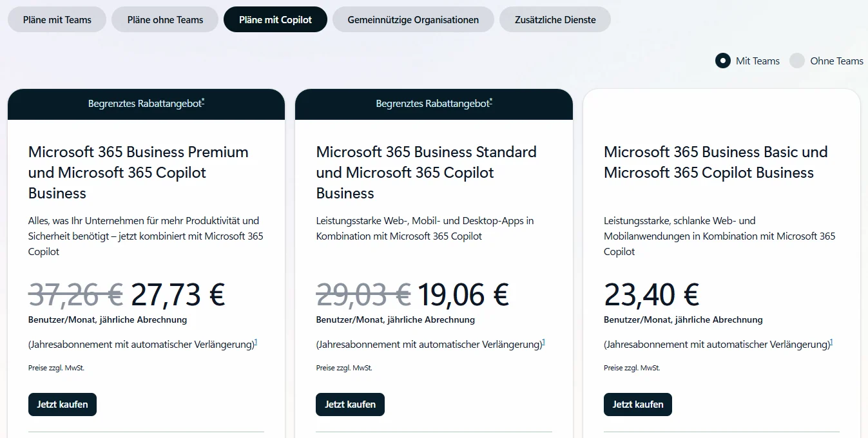Purchase Business Basic via Jetzt kaufen

click(x=638, y=405)
